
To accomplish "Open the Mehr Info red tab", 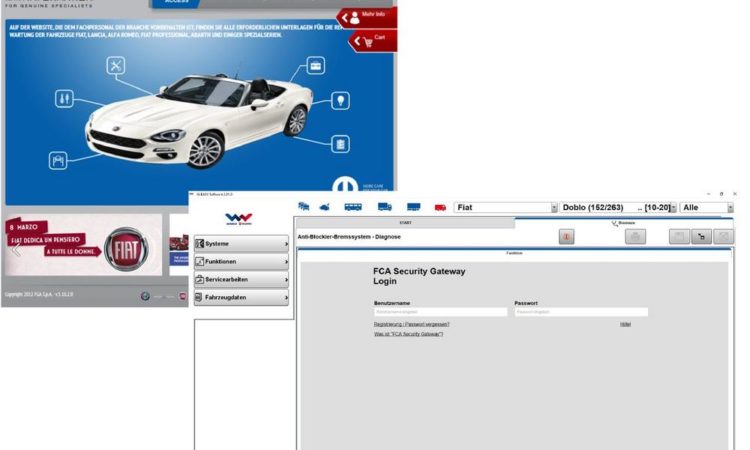I will 366,18.
